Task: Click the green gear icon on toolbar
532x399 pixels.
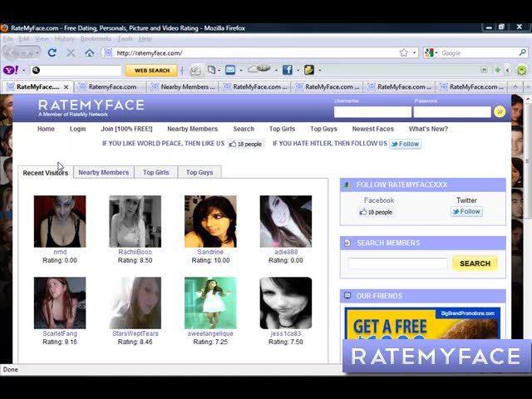Action: tap(522, 70)
